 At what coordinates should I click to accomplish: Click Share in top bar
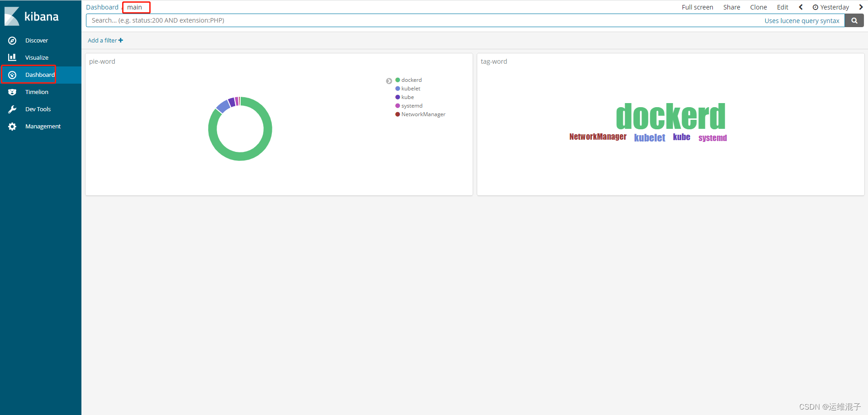[731, 7]
